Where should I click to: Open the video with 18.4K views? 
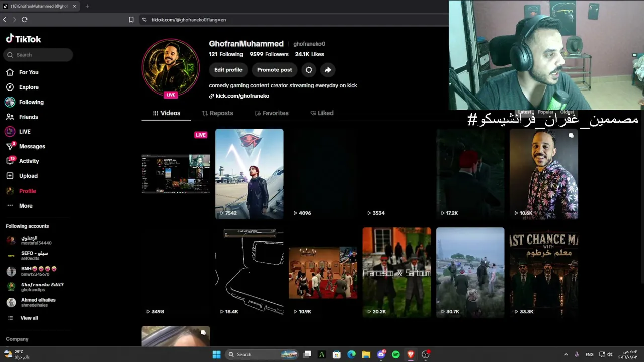(x=250, y=273)
